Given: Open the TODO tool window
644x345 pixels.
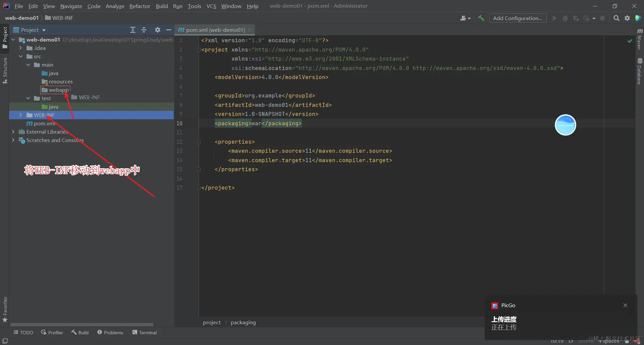Looking at the screenshot, I should tap(23, 332).
